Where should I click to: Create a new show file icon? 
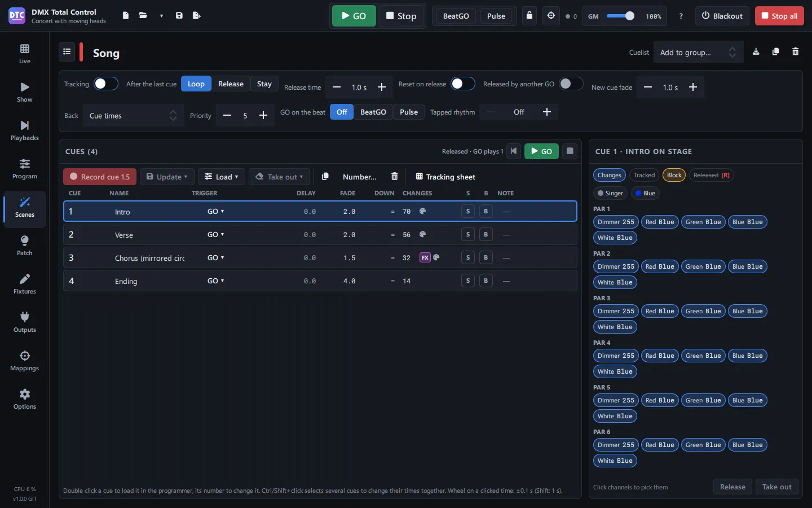pyautogui.click(x=126, y=16)
